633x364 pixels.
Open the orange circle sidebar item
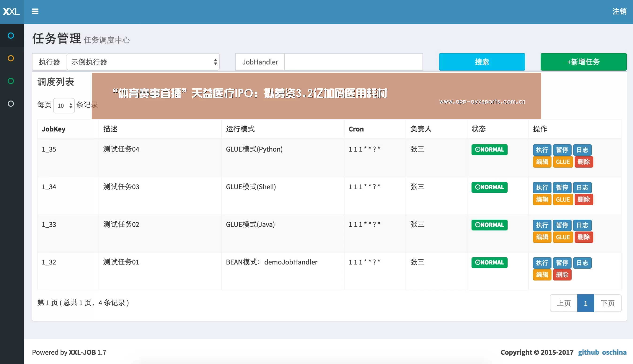[x=11, y=58]
